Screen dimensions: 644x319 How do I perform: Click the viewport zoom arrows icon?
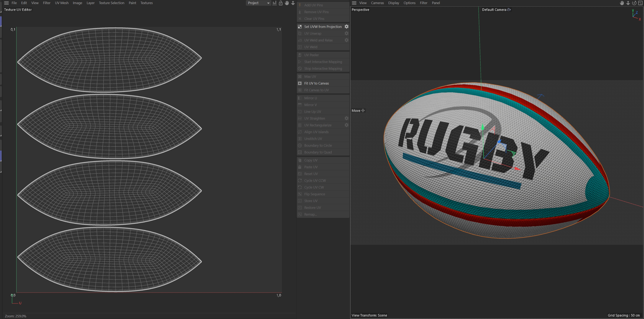coord(628,3)
